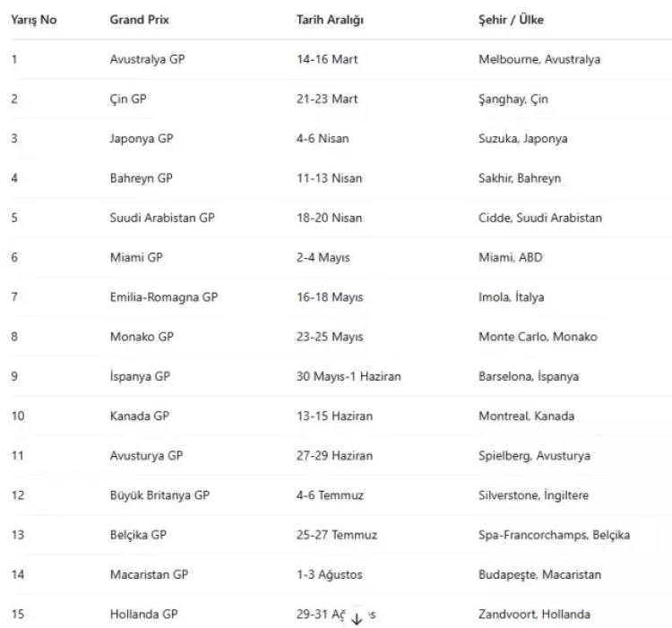672x628 pixels.
Task: Click the "Tarih Aralığı" column header
Action: tap(330, 20)
